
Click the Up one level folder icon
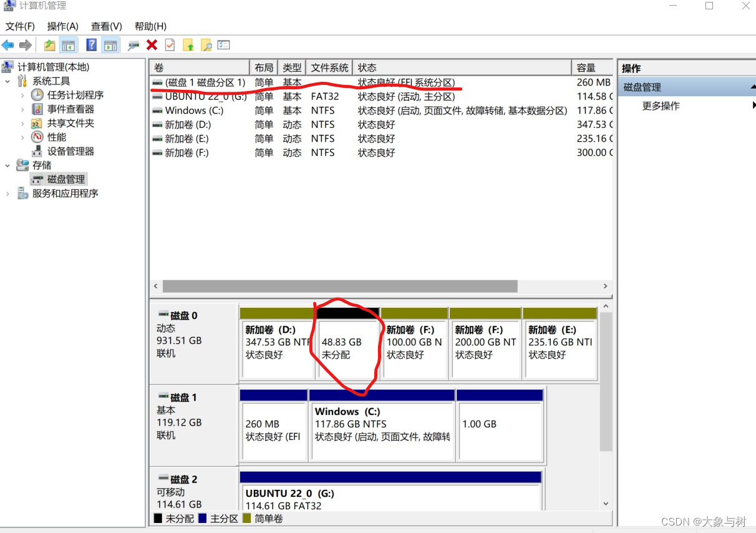(x=49, y=45)
